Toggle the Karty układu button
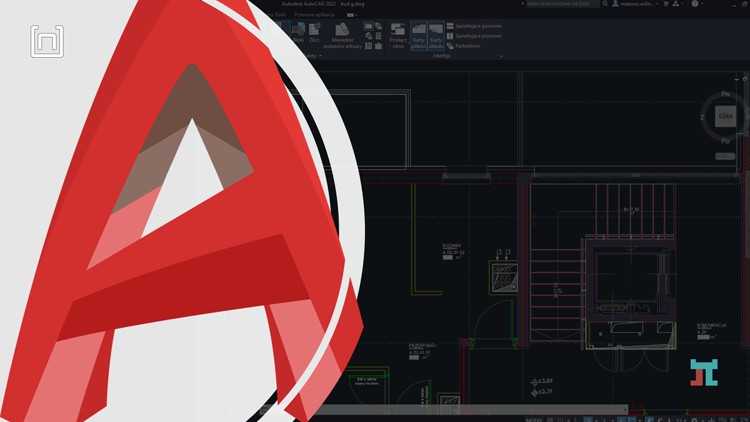Screen dimensions: 750x422 pyautogui.click(x=436, y=36)
